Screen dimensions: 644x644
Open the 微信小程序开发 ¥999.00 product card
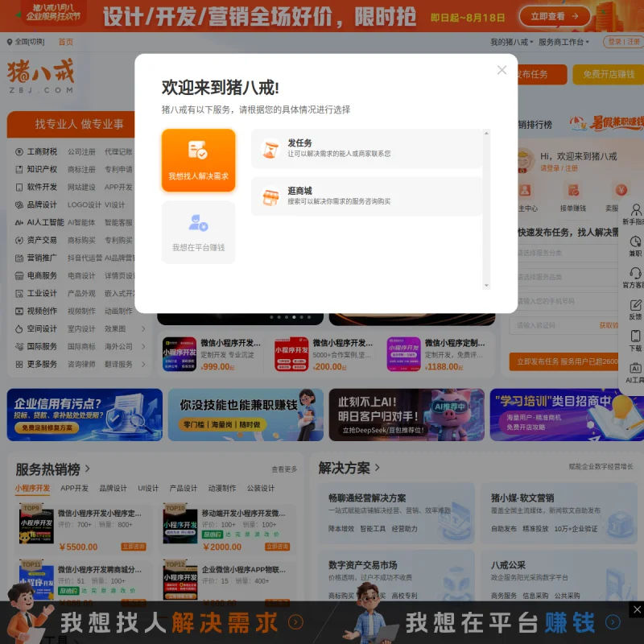click(x=213, y=354)
